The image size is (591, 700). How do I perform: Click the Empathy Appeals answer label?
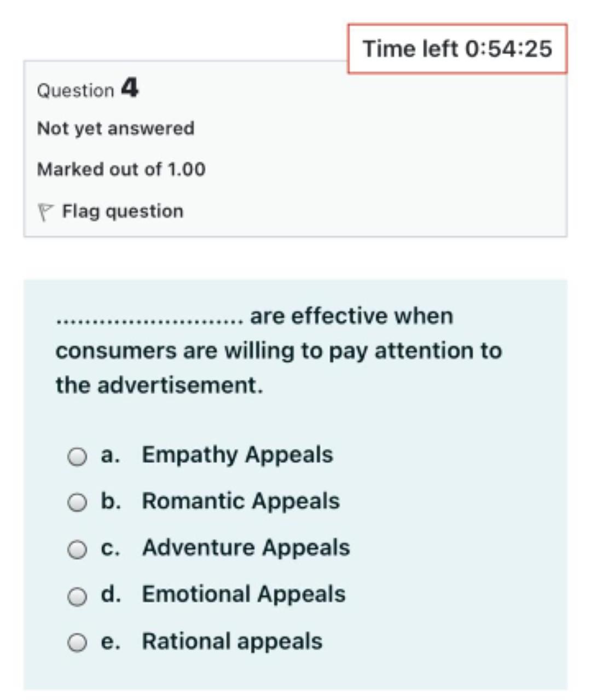tap(237, 455)
